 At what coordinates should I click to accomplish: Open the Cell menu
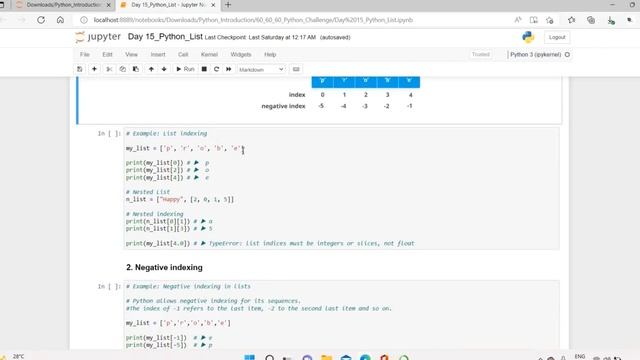pyautogui.click(x=183, y=55)
